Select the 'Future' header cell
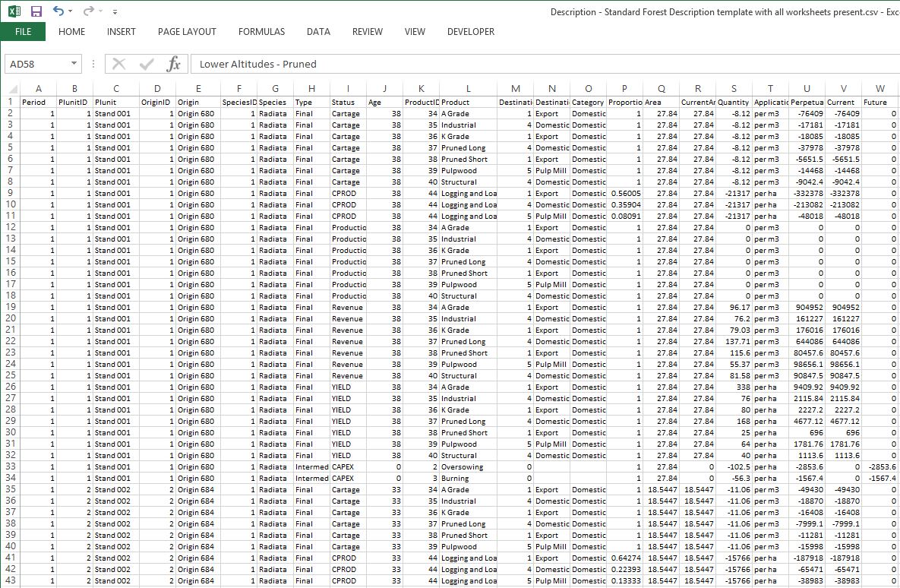The image size is (900, 588). pyautogui.click(x=880, y=103)
